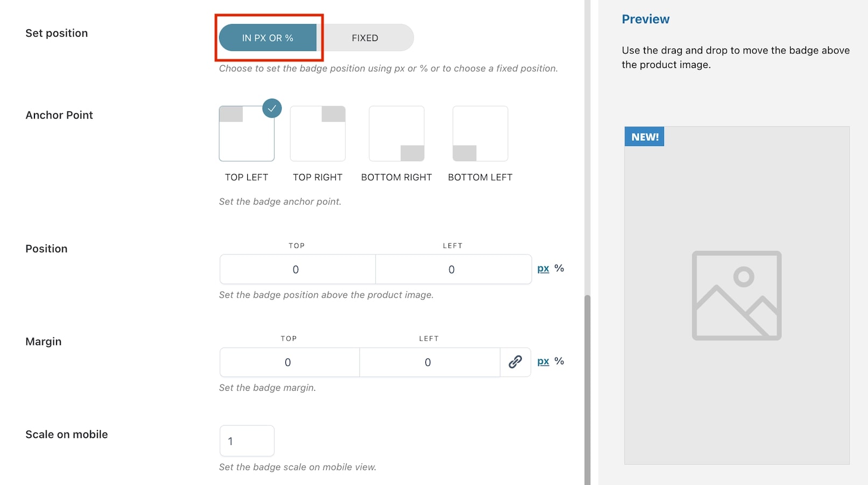
Task: Toggle the margin link-values chain icon
Action: click(515, 362)
